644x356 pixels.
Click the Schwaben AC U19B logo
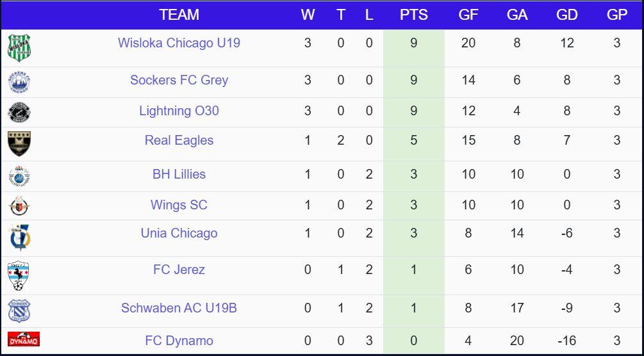pyautogui.click(x=19, y=311)
